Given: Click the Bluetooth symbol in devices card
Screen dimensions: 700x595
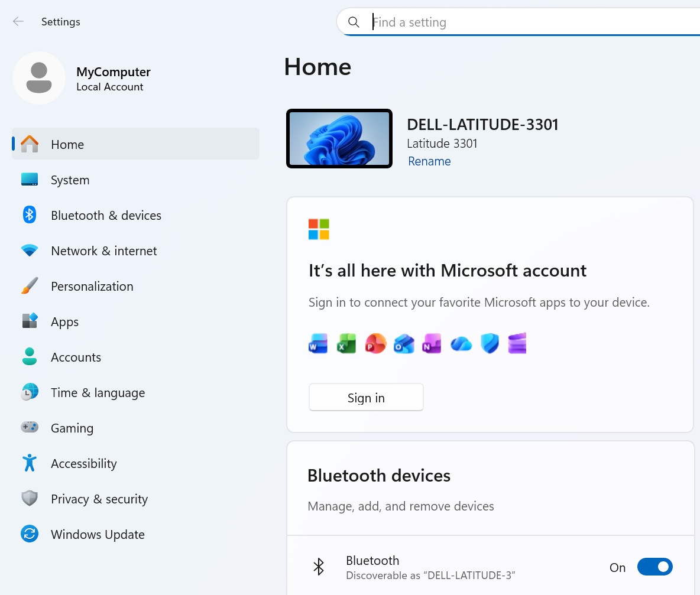Looking at the screenshot, I should pos(318,567).
